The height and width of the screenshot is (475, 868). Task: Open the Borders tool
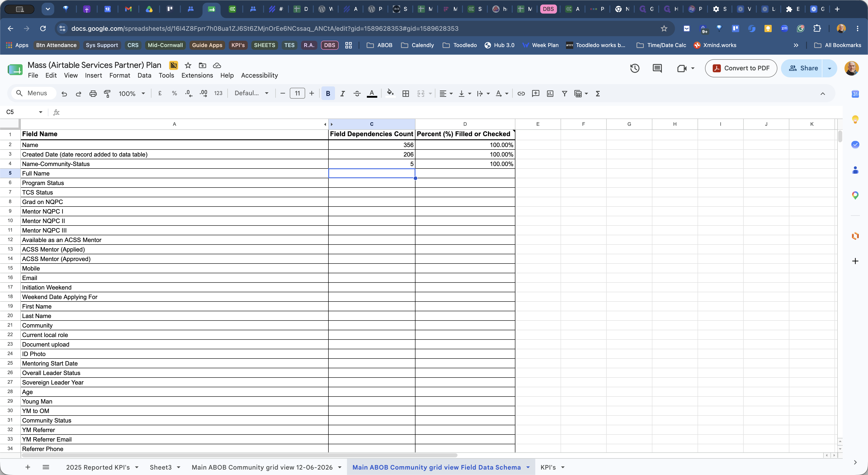pos(406,94)
